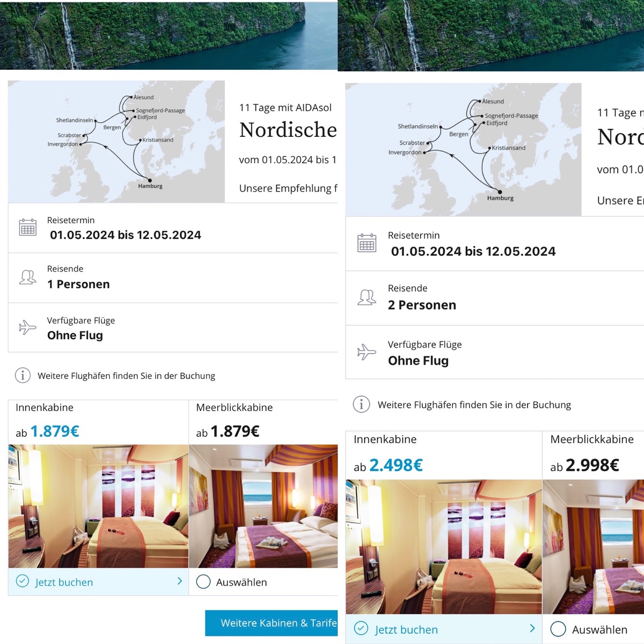Open the 2 Personen travelers selector
The height and width of the screenshot is (644, 644).
point(495,298)
